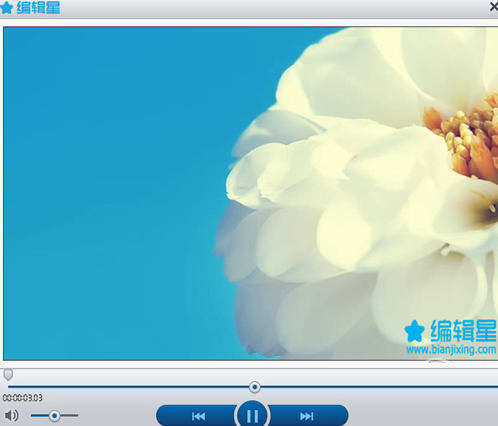Viewport: 498px width, 426px height.
Task: Skip to the previous clip
Action: [199, 416]
